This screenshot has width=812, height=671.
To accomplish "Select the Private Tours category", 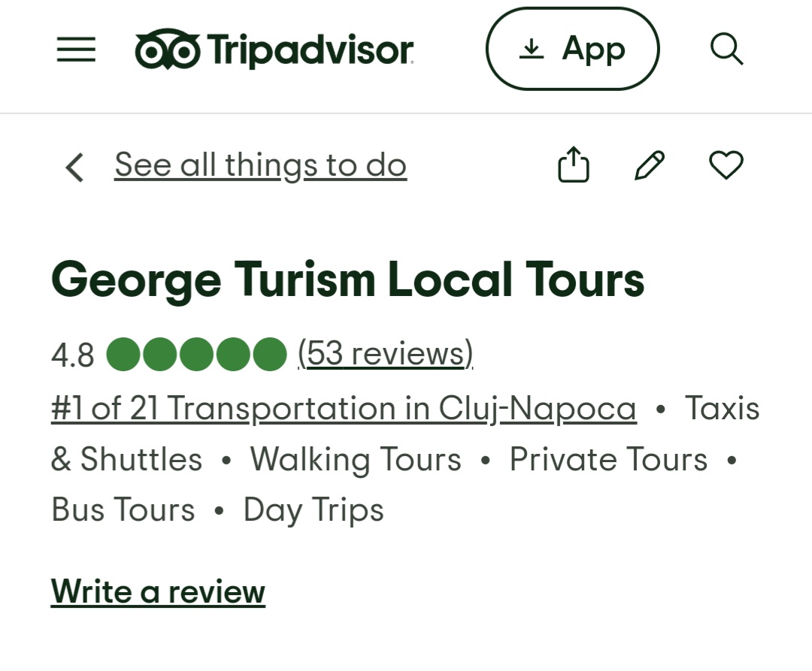I will [x=608, y=460].
